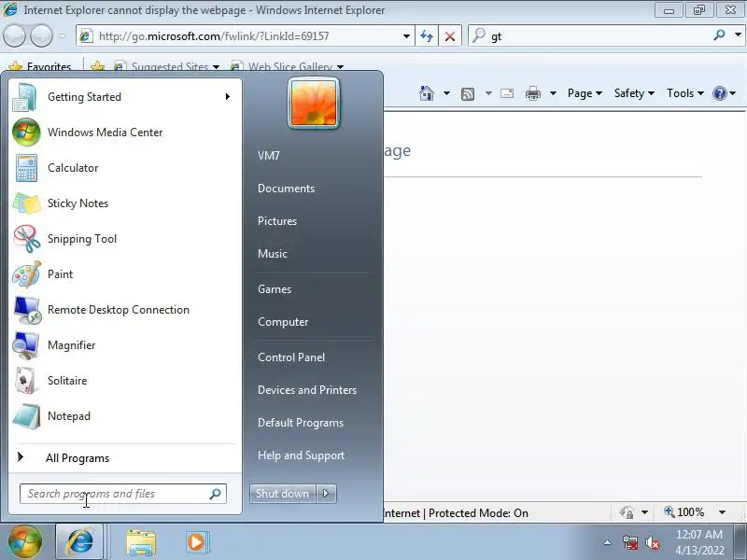747x560 pixels.
Task: Click the muted volume tray icon
Action: (652, 543)
